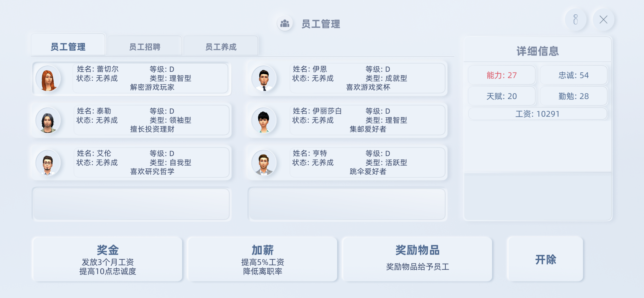Select 艾伦's avatar with glasses
Image resolution: width=644 pixels, height=298 pixels.
tap(48, 163)
